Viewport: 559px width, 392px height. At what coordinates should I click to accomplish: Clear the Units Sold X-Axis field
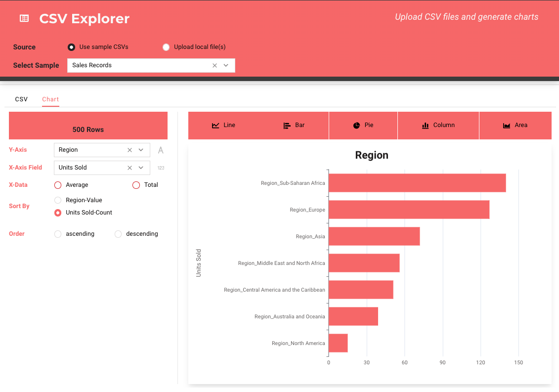point(129,168)
